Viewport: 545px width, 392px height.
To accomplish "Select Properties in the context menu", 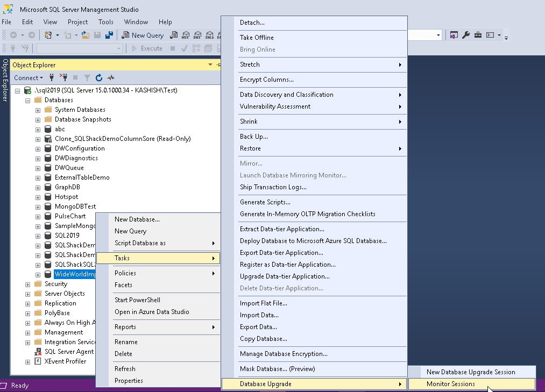I will pos(158,381).
